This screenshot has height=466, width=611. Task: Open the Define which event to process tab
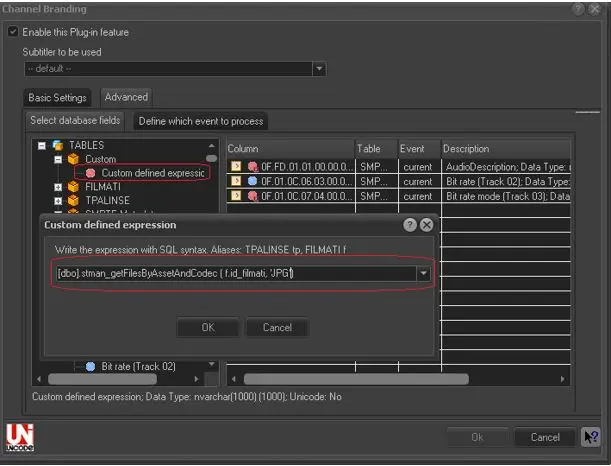coord(200,121)
